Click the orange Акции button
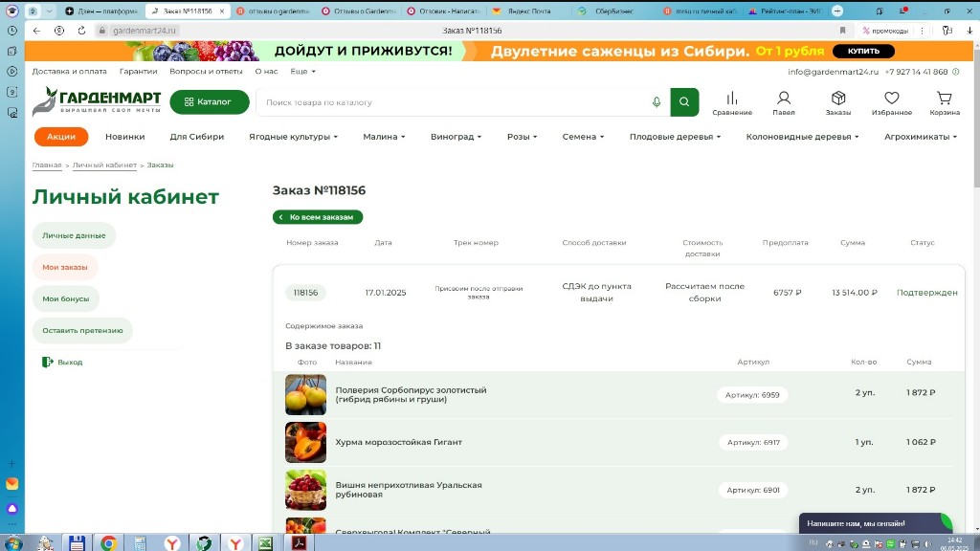980x551 pixels. pos(60,136)
